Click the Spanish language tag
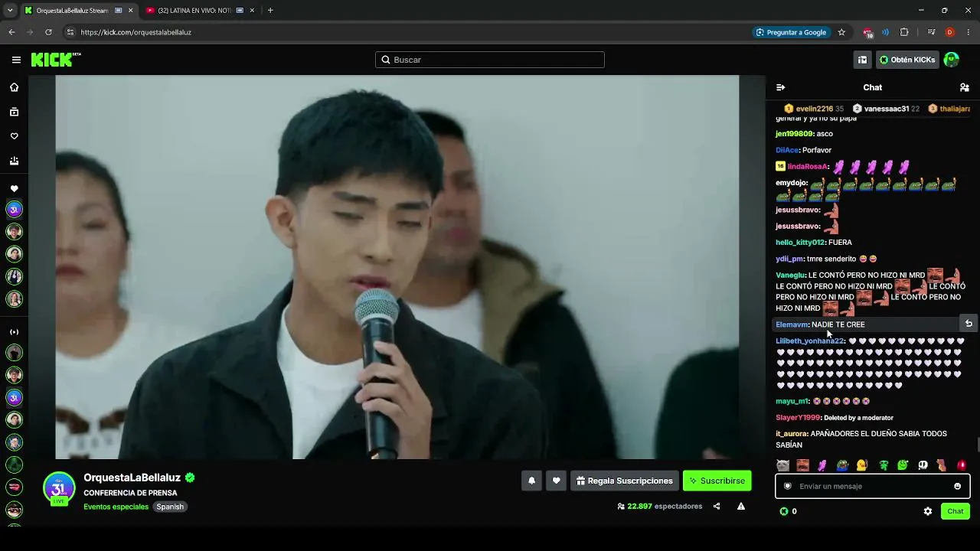980x551 pixels. coord(170,507)
